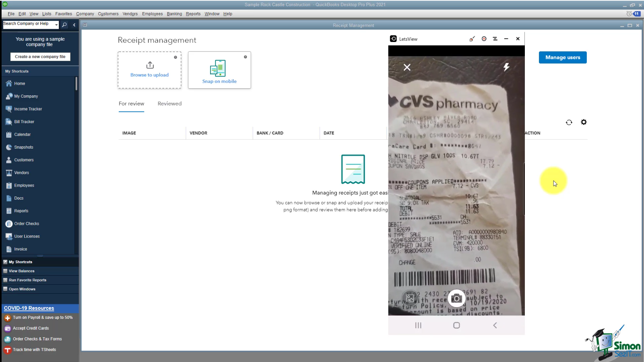Select the camera shutter button on the phone screen

tap(456, 298)
